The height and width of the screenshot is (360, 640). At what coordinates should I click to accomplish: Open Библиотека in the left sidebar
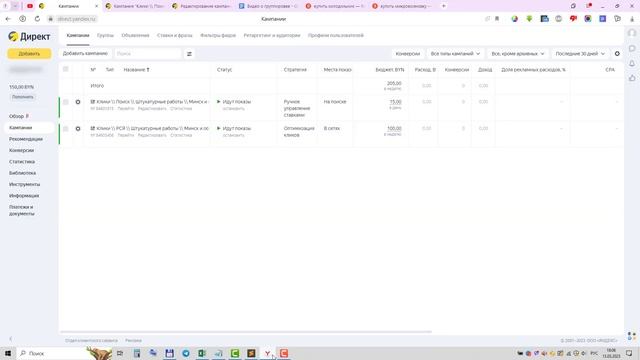22,173
